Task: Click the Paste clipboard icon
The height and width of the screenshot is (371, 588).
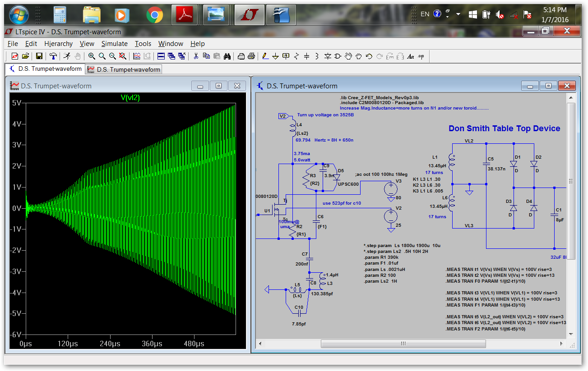Action: [x=217, y=56]
